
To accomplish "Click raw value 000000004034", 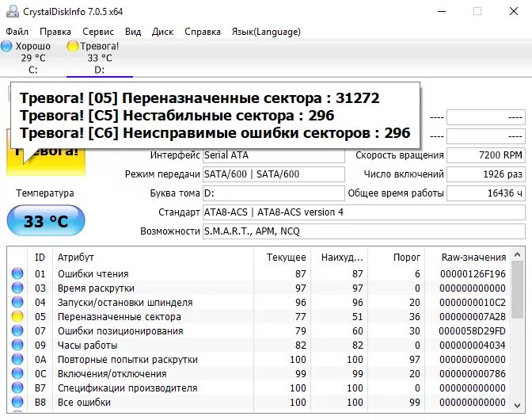I will coord(473,345).
